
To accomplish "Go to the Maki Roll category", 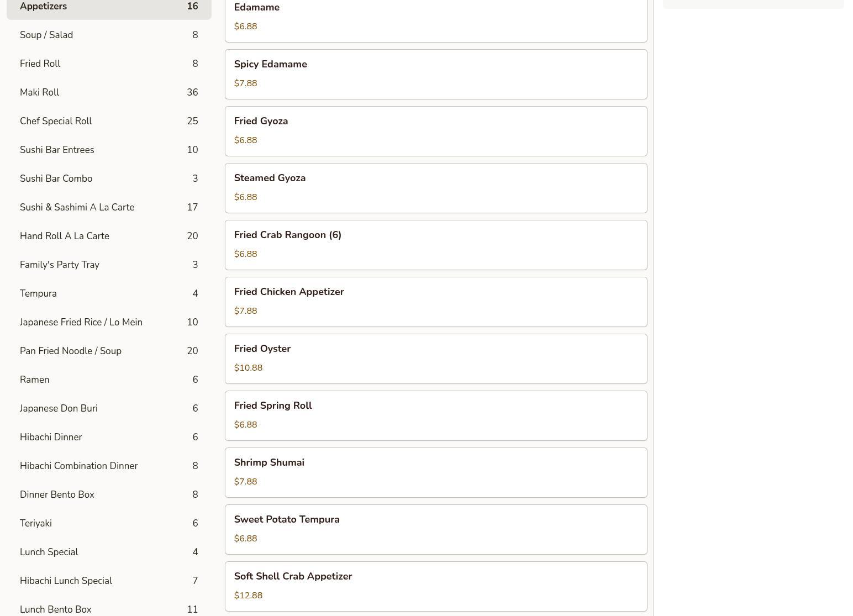I will point(109,92).
